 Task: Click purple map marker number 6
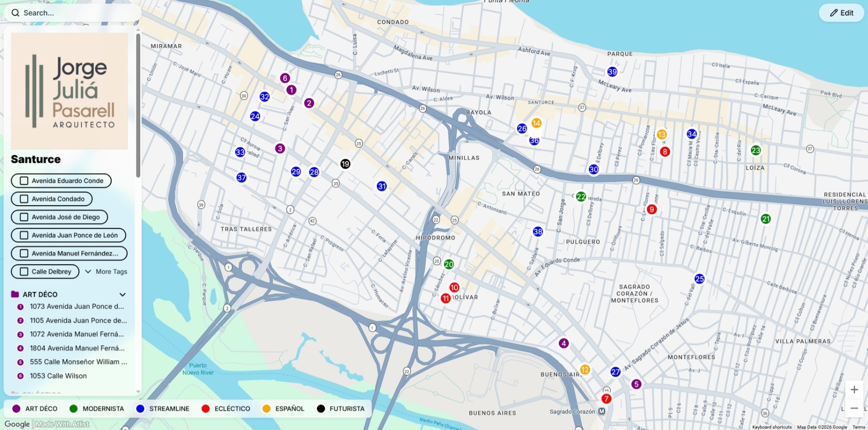point(285,78)
